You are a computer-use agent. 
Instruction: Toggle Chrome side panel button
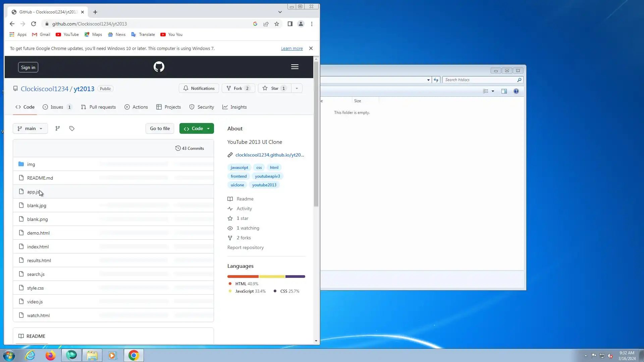[x=290, y=24]
